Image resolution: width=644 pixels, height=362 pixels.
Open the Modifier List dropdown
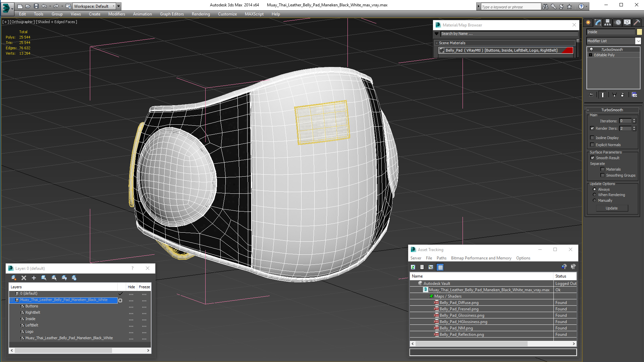[638, 41]
